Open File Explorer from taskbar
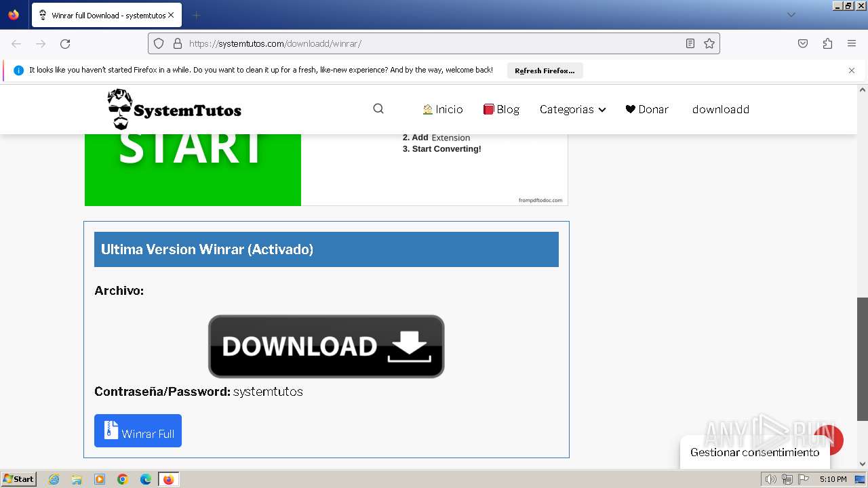This screenshot has height=488, width=868. coord(77,479)
